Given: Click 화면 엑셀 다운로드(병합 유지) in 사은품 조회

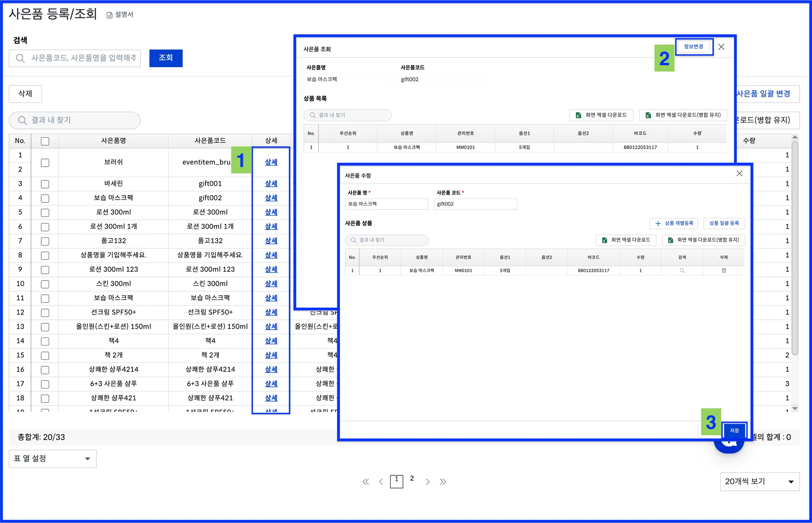Looking at the screenshot, I should [683, 115].
